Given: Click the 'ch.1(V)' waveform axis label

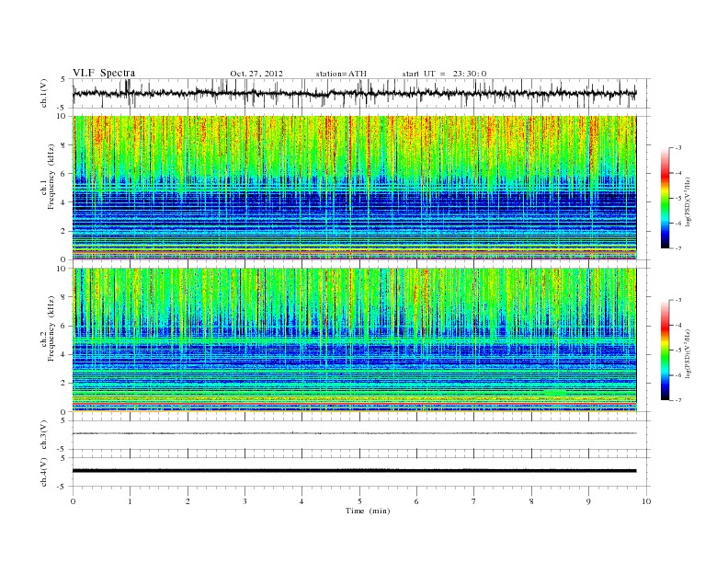Looking at the screenshot, I should (x=44, y=93).
